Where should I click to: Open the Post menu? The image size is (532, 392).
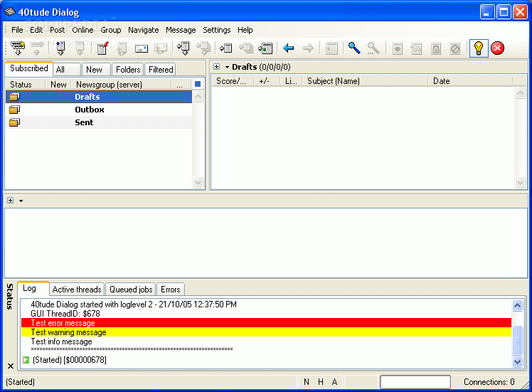coord(57,30)
